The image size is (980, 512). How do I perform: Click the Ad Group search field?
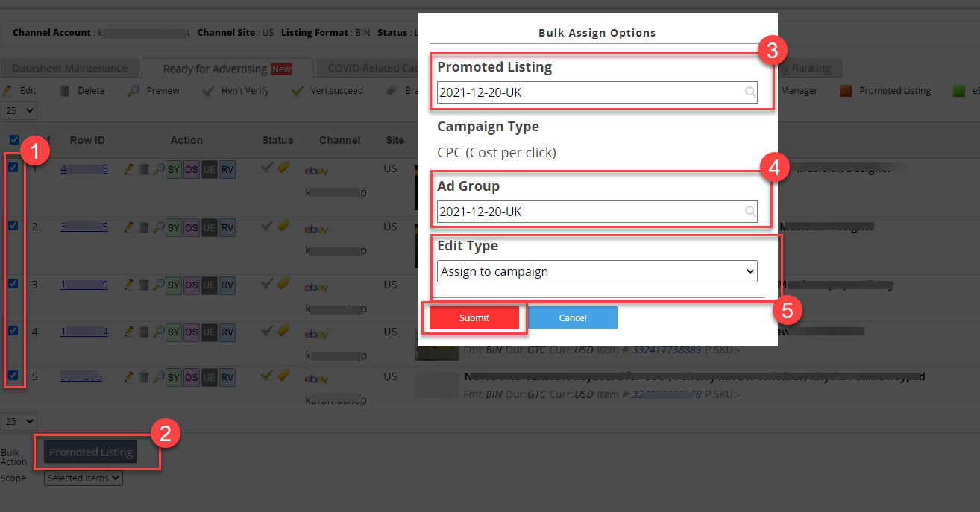(597, 212)
